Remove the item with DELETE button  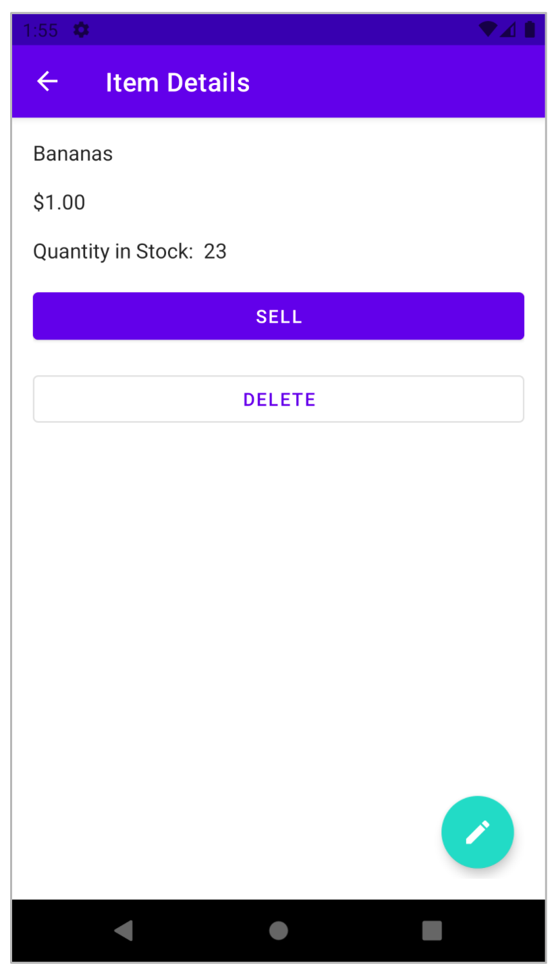(x=279, y=399)
